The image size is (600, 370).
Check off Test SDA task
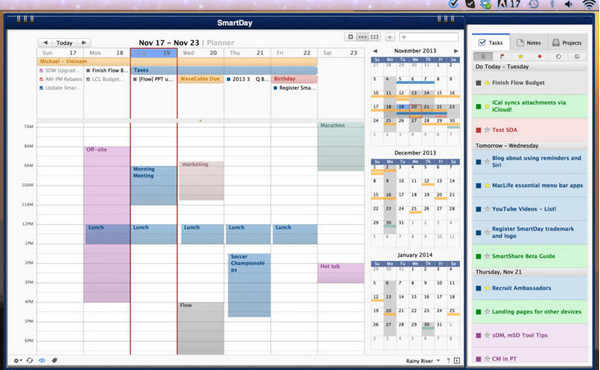click(x=478, y=130)
